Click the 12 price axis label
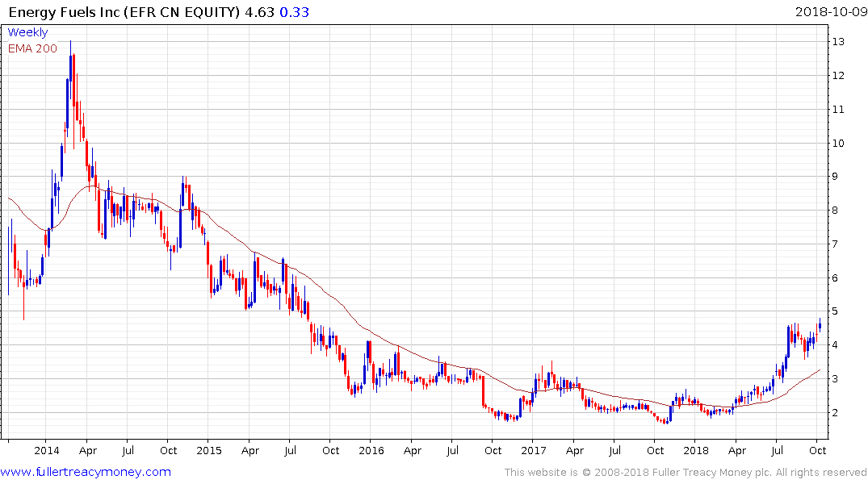Screen dimensions: 868x484 pos(837,75)
